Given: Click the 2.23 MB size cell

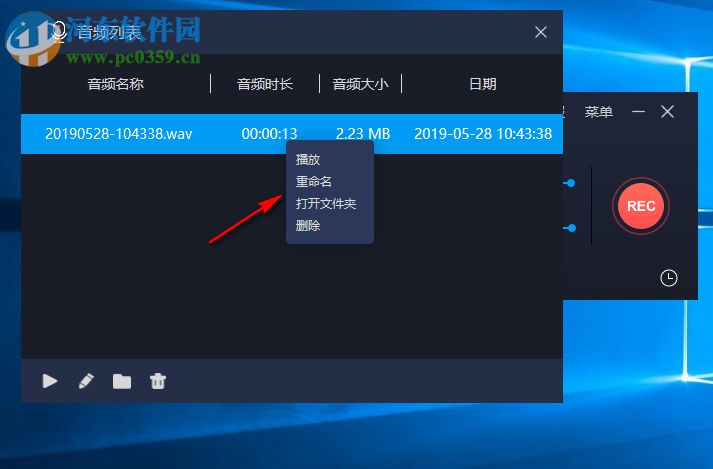Looking at the screenshot, I should tap(363, 134).
